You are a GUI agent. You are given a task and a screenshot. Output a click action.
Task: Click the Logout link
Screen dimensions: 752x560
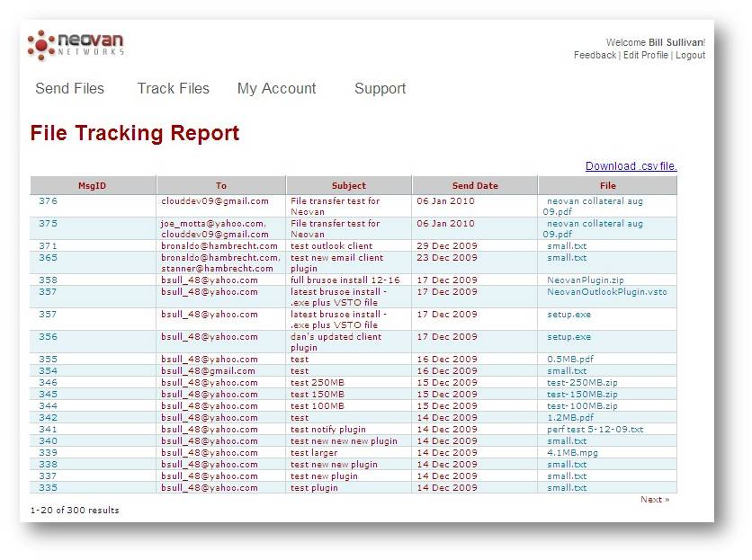[690, 55]
